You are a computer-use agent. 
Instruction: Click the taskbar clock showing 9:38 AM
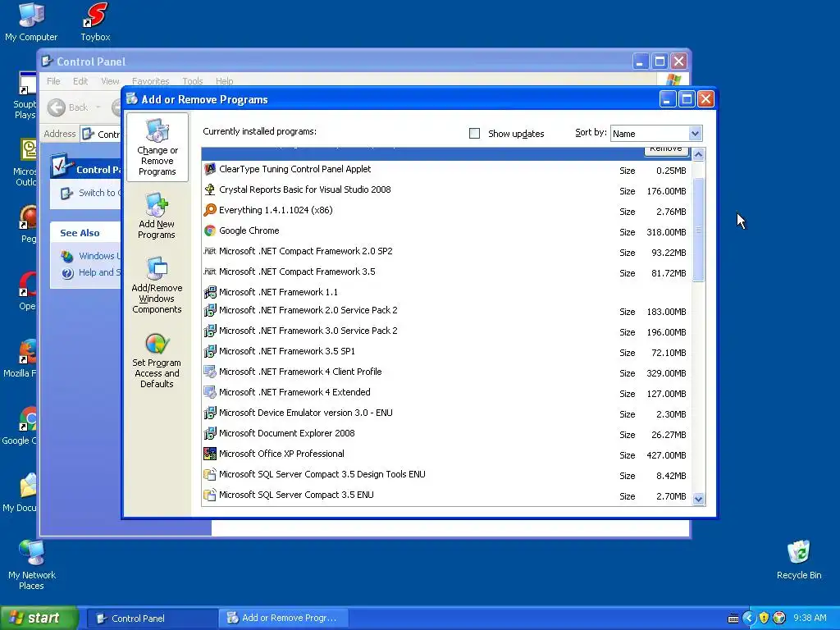coord(810,618)
